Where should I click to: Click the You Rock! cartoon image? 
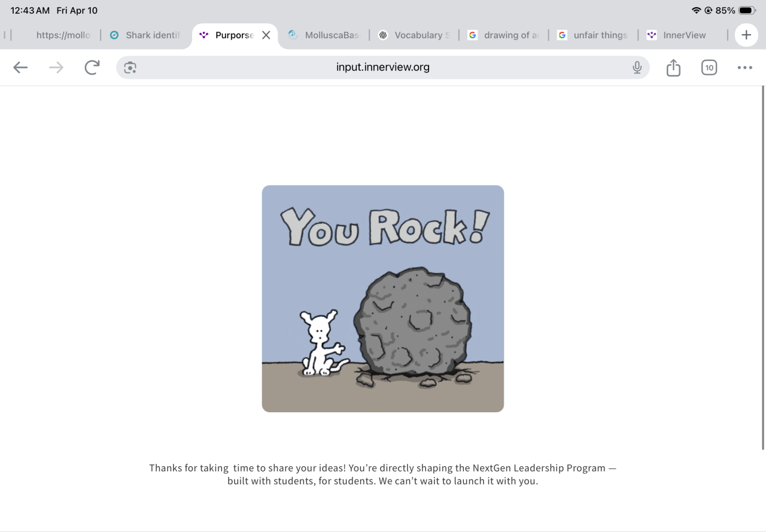click(x=383, y=299)
